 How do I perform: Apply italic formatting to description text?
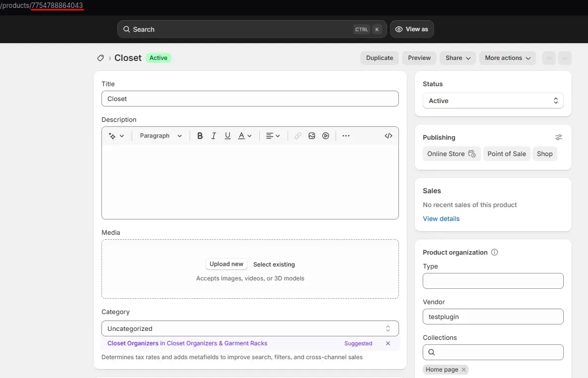pyautogui.click(x=213, y=135)
